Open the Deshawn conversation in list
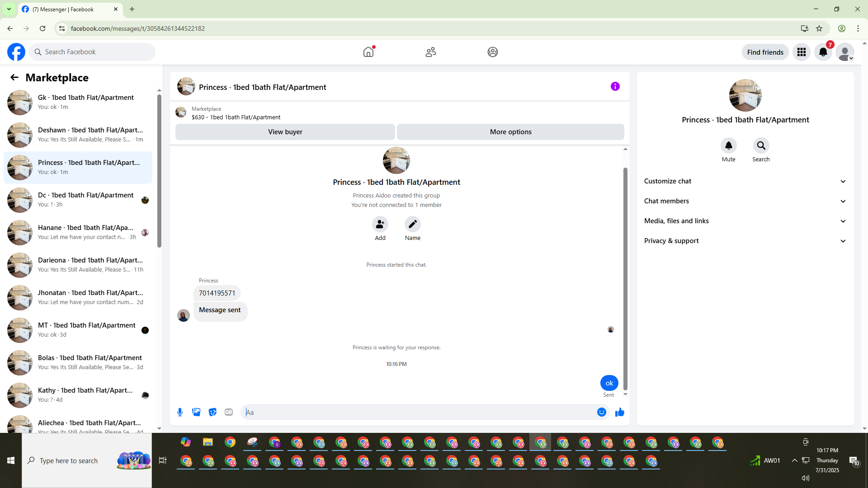868x488 pixels. click(x=78, y=135)
